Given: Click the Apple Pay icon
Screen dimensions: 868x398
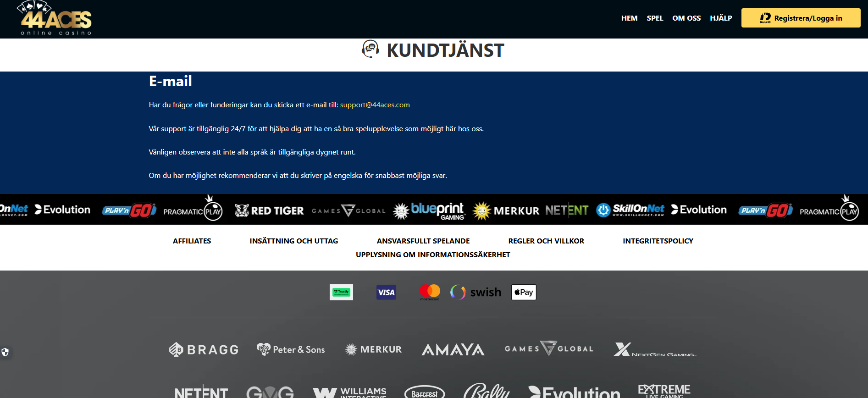Looking at the screenshot, I should coord(524,292).
